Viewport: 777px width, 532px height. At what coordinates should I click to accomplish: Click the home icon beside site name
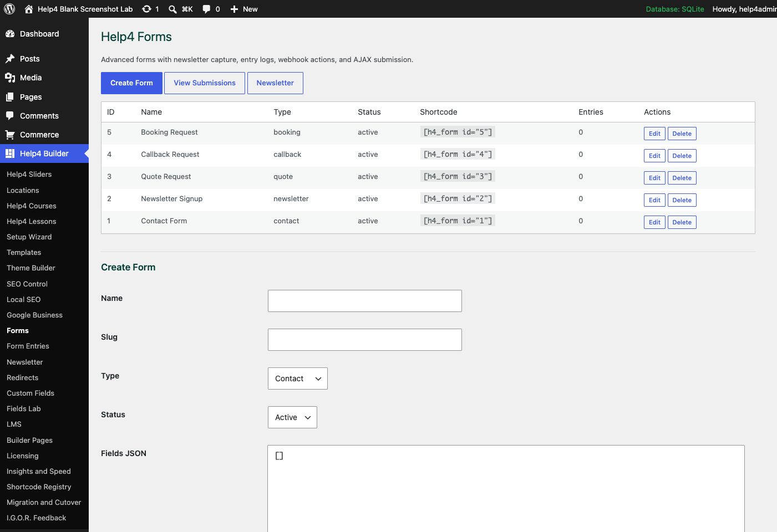point(29,9)
